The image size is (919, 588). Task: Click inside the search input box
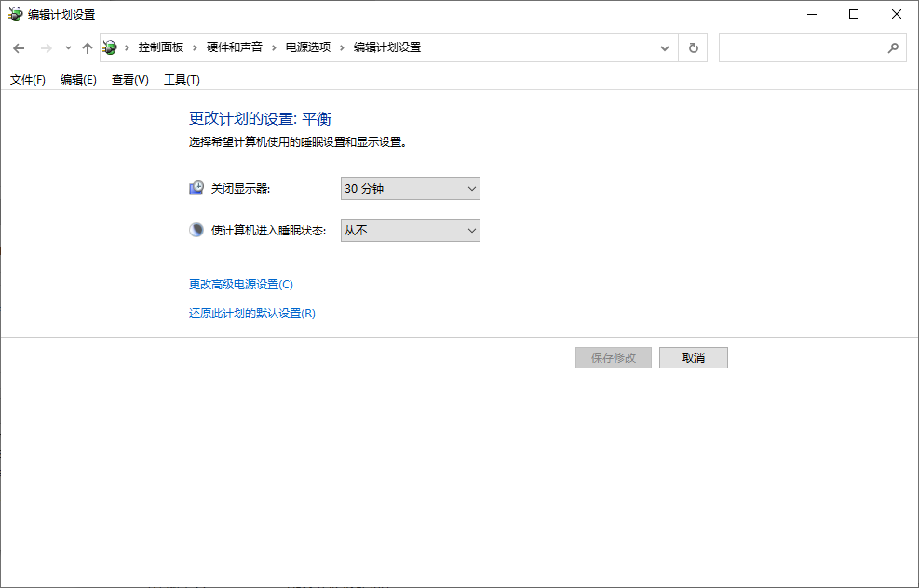pyautogui.click(x=801, y=47)
